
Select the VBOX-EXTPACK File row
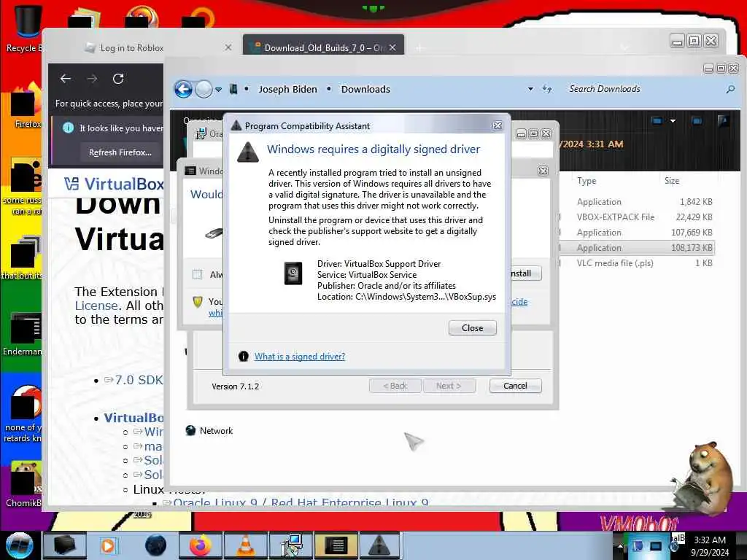click(x=637, y=217)
